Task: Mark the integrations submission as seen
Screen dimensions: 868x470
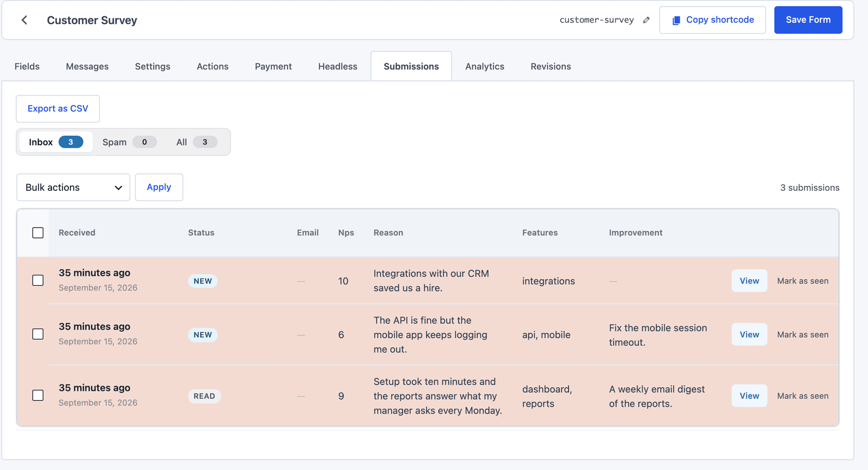Action: (x=802, y=281)
